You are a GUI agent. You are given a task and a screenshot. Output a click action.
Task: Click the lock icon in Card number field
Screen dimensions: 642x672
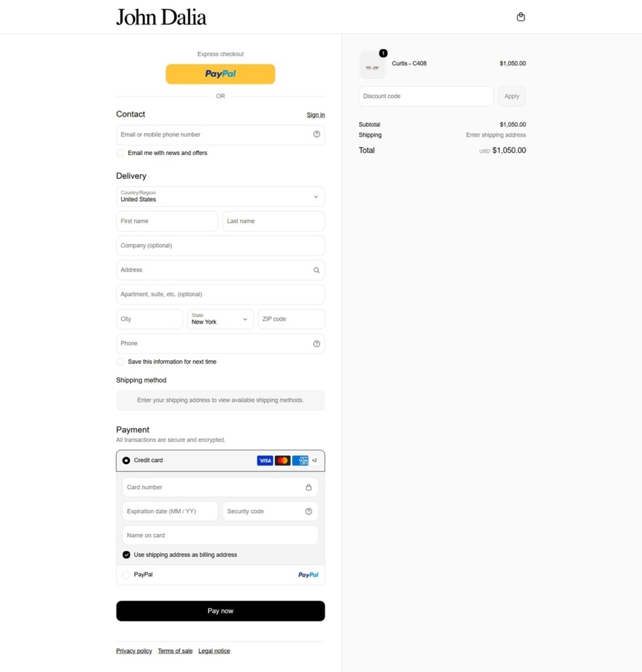coord(309,488)
